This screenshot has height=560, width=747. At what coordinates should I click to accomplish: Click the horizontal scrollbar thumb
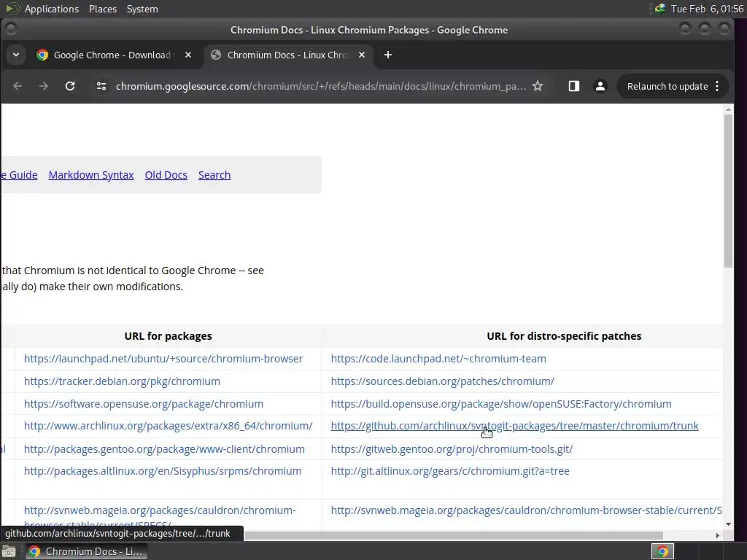[452, 535]
